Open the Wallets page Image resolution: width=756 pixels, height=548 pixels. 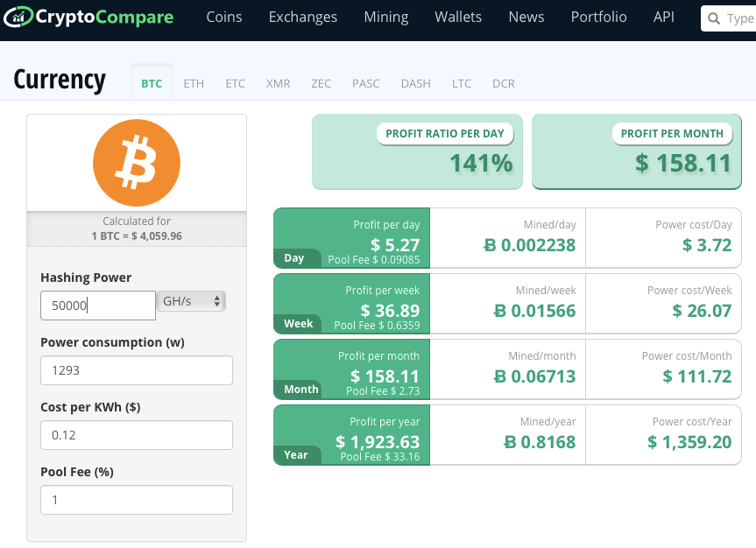pos(458,18)
